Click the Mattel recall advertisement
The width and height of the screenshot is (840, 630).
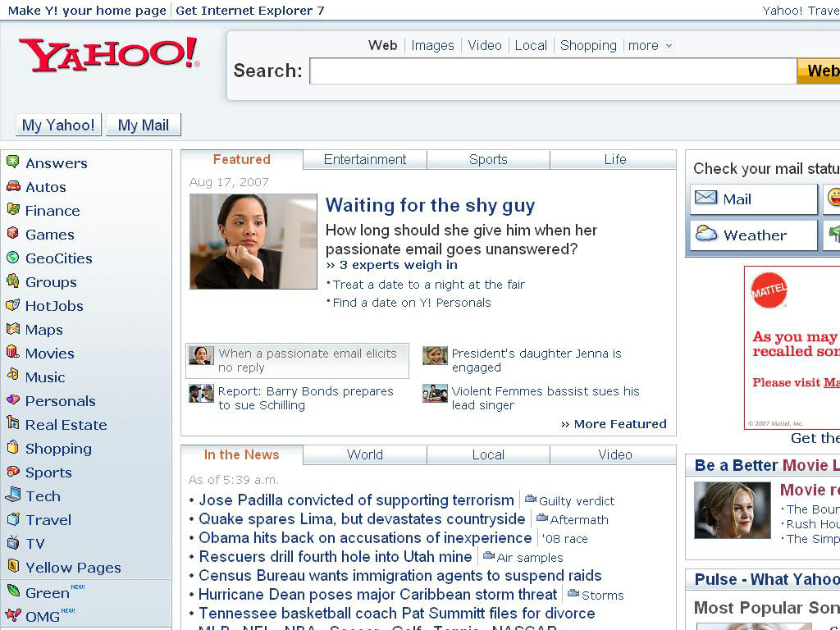[x=792, y=348]
